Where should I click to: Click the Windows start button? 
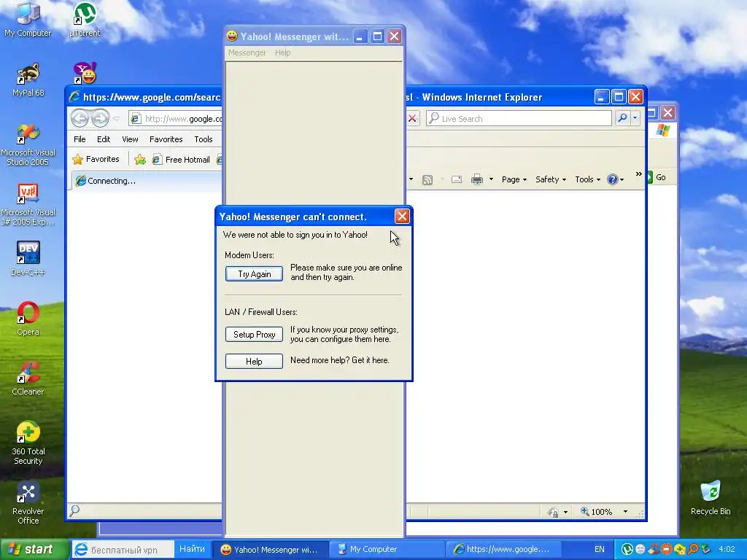(x=34, y=549)
